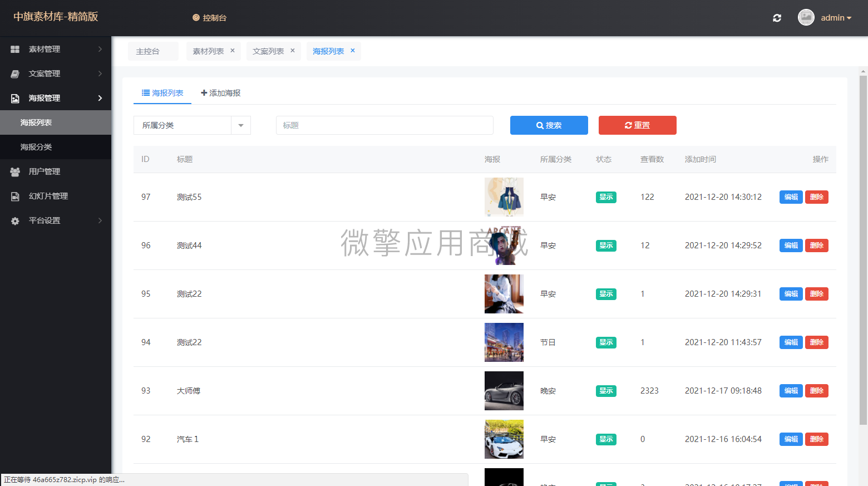
Task: Toggle 显示 status for ID 95
Action: [606, 294]
